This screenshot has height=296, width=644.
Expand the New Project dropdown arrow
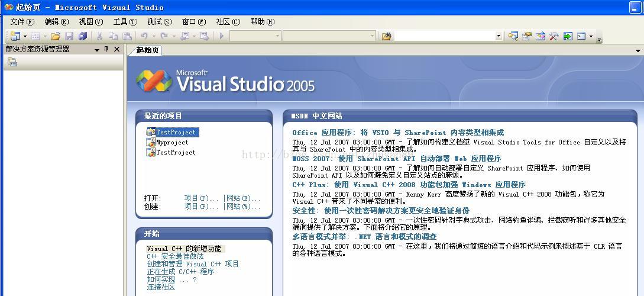(25, 36)
